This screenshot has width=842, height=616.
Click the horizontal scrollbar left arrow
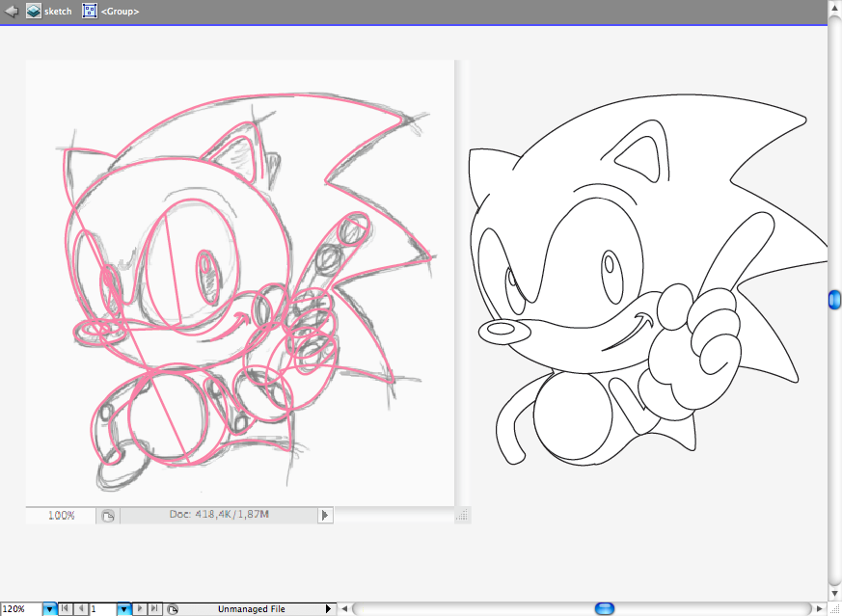(x=344, y=609)
